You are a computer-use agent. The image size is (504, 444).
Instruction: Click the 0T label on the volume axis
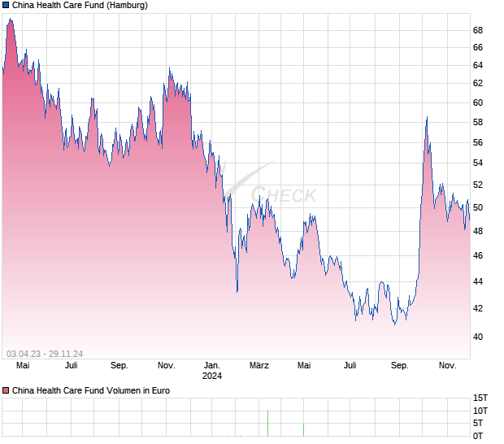pos(480,435)
